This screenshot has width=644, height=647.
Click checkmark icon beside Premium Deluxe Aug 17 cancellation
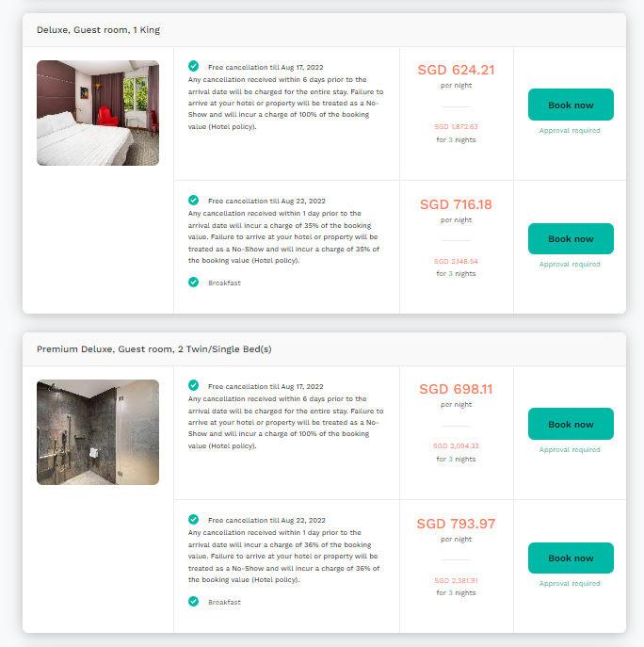click(x=193, y=385)
